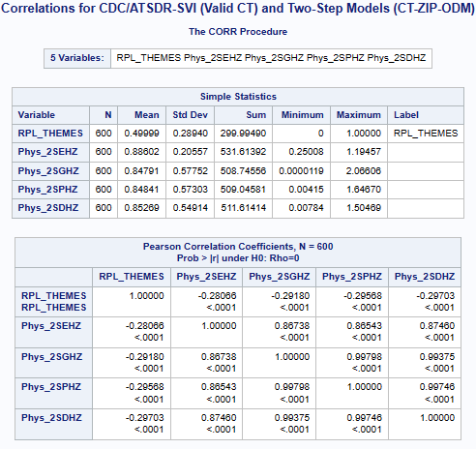The image size is (476, 449).
Task: Click the Phys_2SDHZ mean value 0.85269
Action: pyautogui.click(x=142, y=208)
